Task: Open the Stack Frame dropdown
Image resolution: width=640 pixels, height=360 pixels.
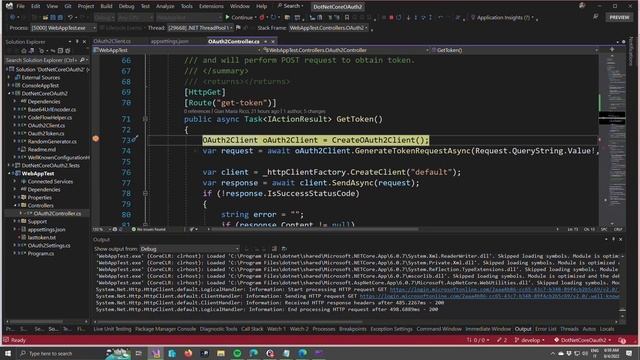Action: (x=329, y=28)
